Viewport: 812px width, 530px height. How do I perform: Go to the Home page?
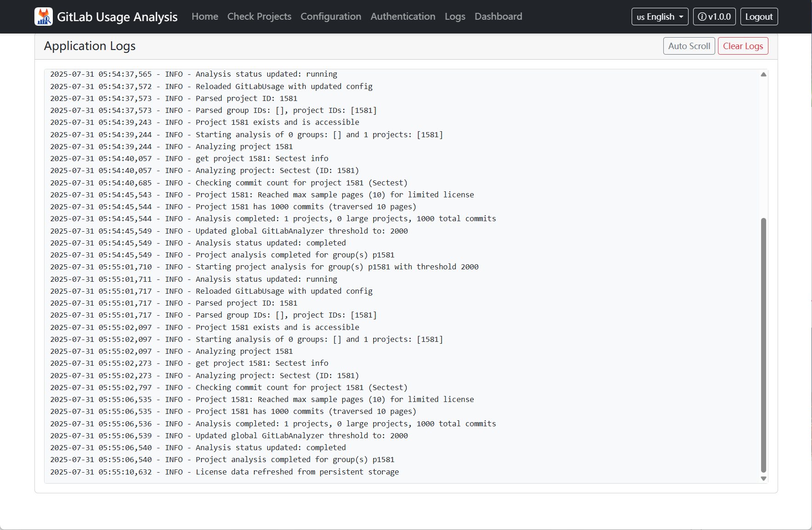pyautogui.click(x=205, y=17)
